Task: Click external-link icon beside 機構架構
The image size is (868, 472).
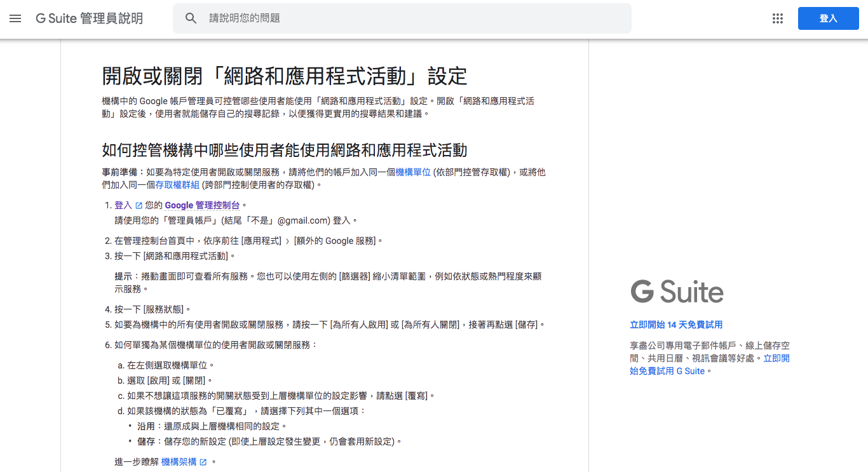Action: coord(203,462)
